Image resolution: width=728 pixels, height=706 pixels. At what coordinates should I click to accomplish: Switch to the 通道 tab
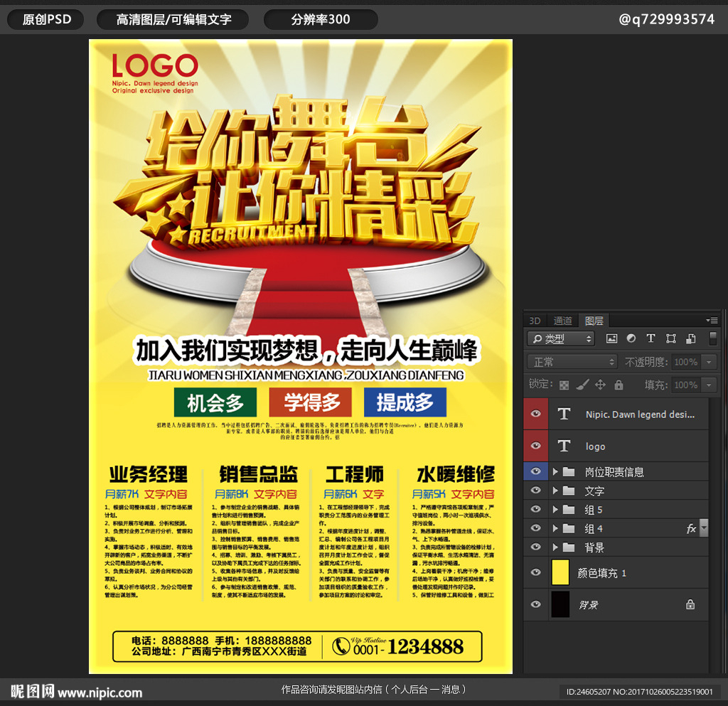click(x=563, y=321)
